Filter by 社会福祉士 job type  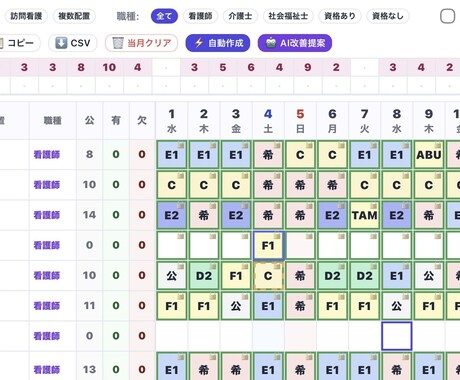click(x=288, y=16)
